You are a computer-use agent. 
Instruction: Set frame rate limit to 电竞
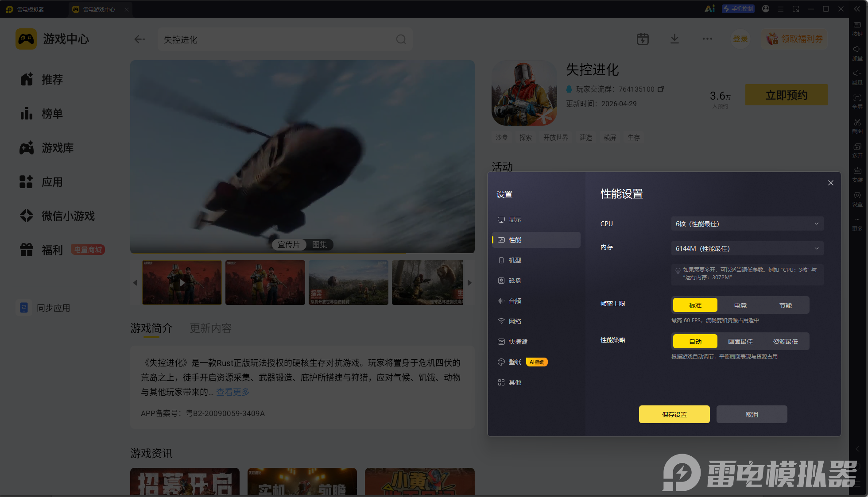point(740,305)
